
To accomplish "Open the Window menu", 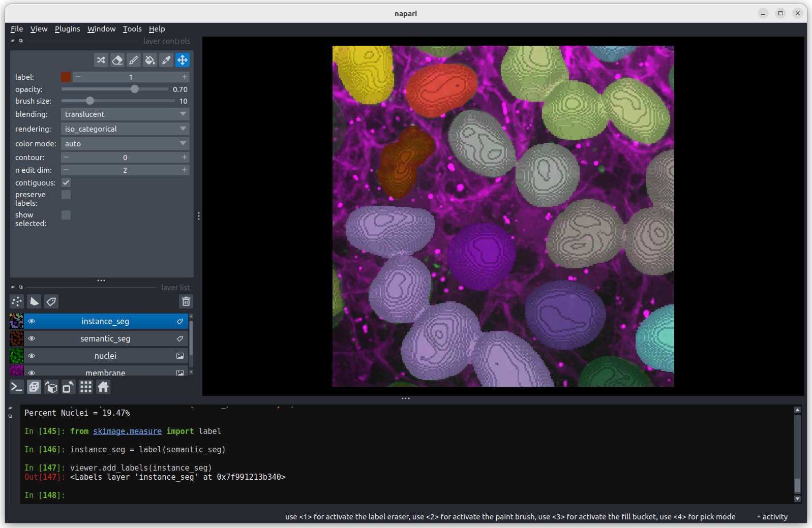I will click(102, 29).
